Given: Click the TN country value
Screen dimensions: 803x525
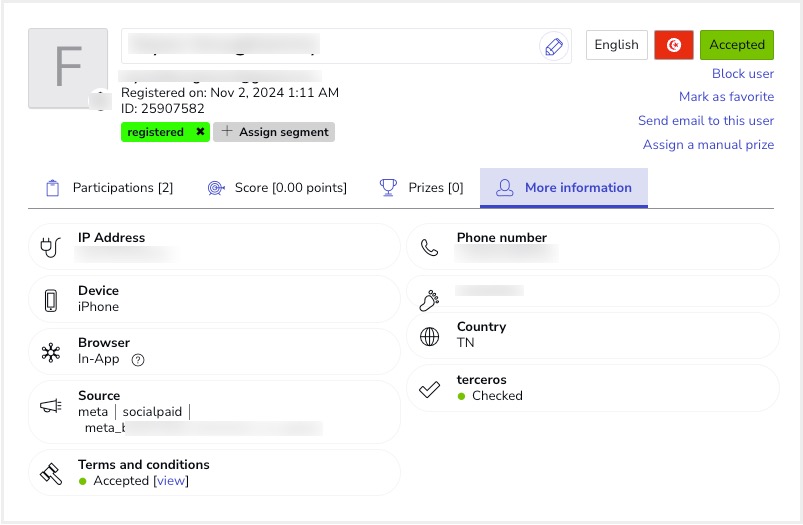Looking at the screenshot, I should click(466, 343).
